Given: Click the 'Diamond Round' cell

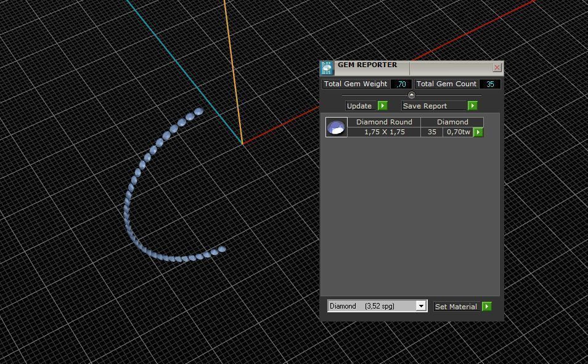Looking at the screenshot, I should pos(384,122).
